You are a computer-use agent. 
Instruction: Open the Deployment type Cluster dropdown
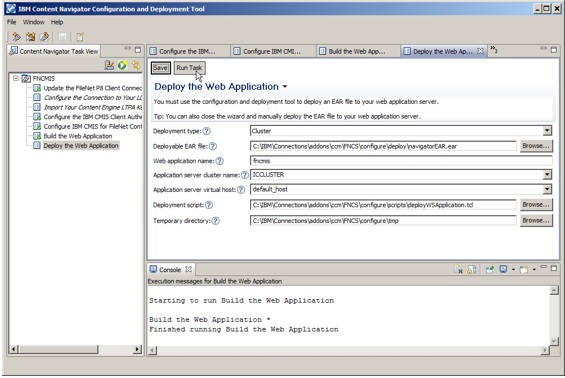(x=547, y=131)
